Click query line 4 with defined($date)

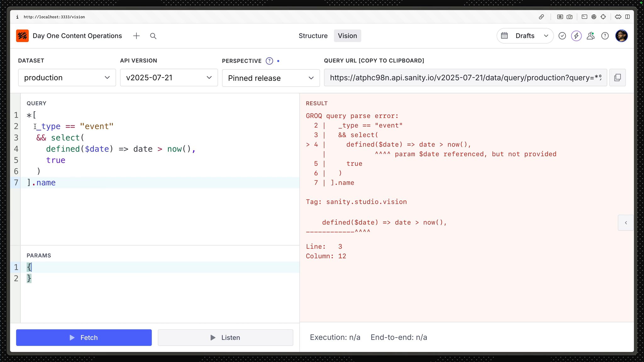(x=121, y=149)
